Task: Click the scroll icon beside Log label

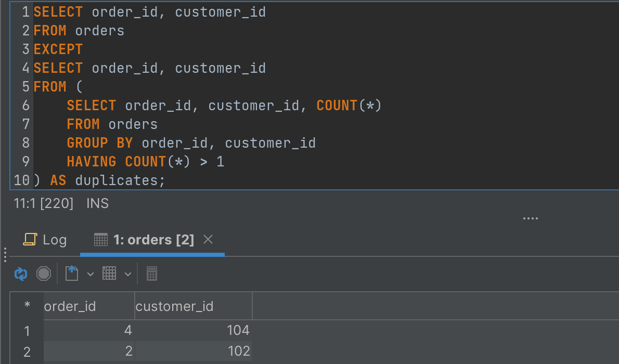Action: (31, 240)
